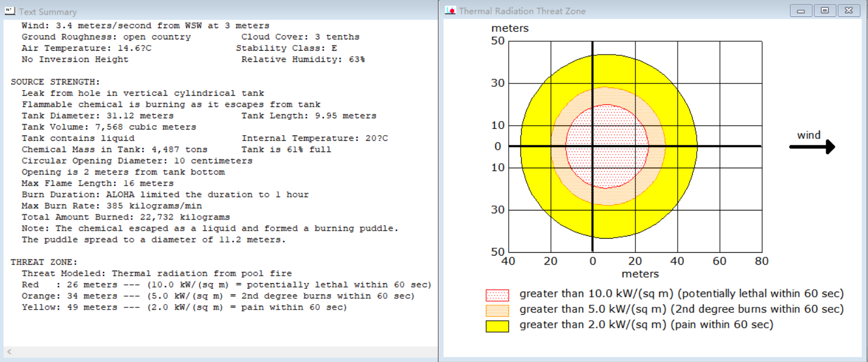The height and width of the screenshot is (362, 868).
Task: Click the 'wind' label above the arrow
Action: coord(809,135)
